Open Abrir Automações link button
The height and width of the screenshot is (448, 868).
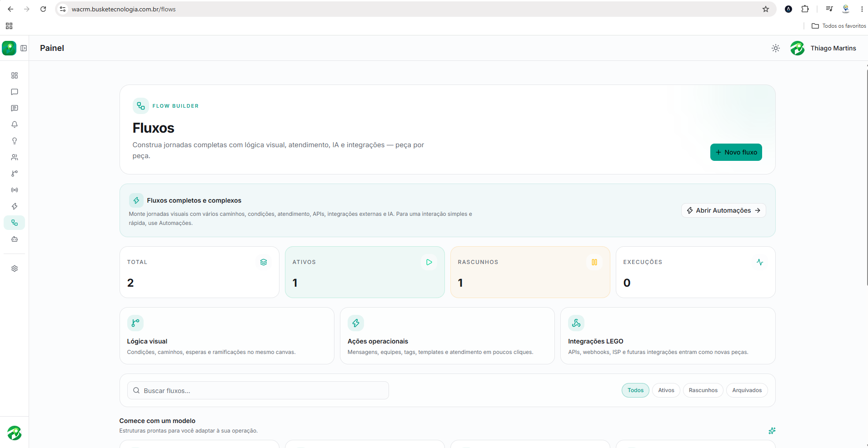723,210
